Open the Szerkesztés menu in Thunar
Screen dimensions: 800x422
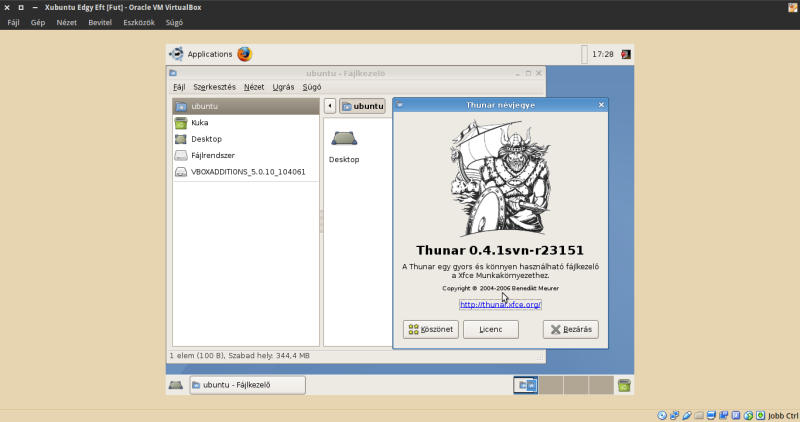click(214, 87)
